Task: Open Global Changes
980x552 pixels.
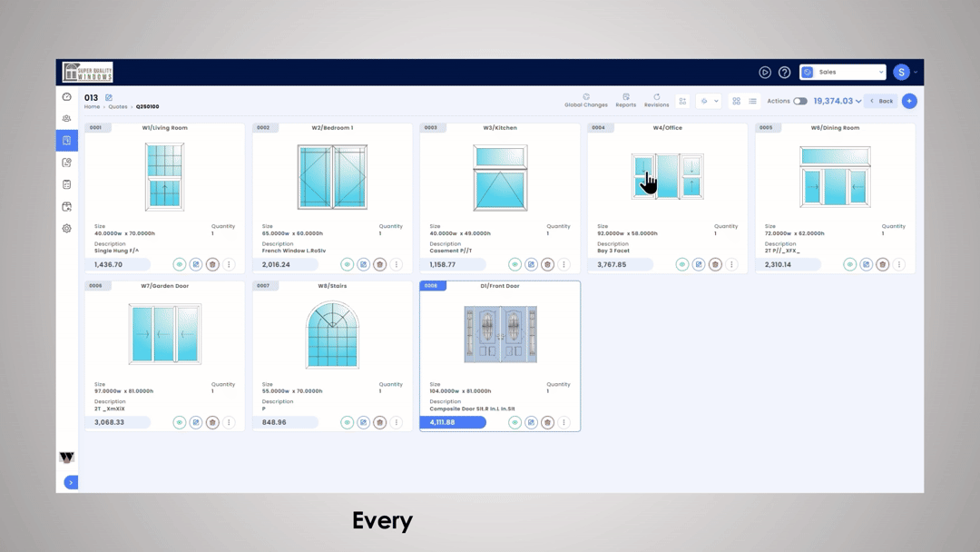Action: pos(585,101)
